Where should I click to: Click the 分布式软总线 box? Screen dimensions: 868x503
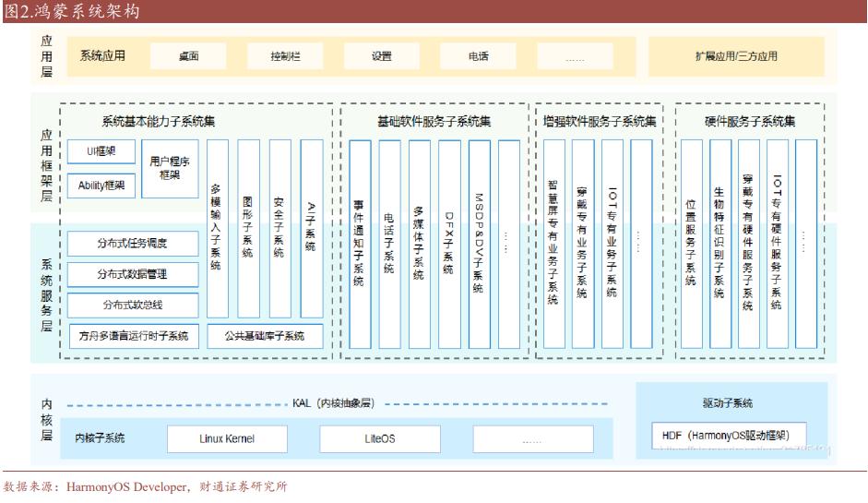tap(133, 305)
